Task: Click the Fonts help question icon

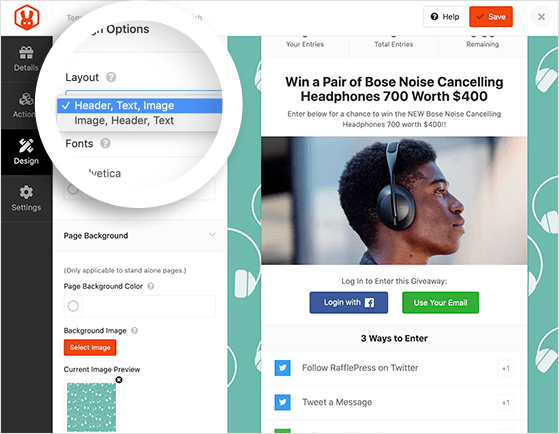Action: pyautogui.click(x=105, y=143)
